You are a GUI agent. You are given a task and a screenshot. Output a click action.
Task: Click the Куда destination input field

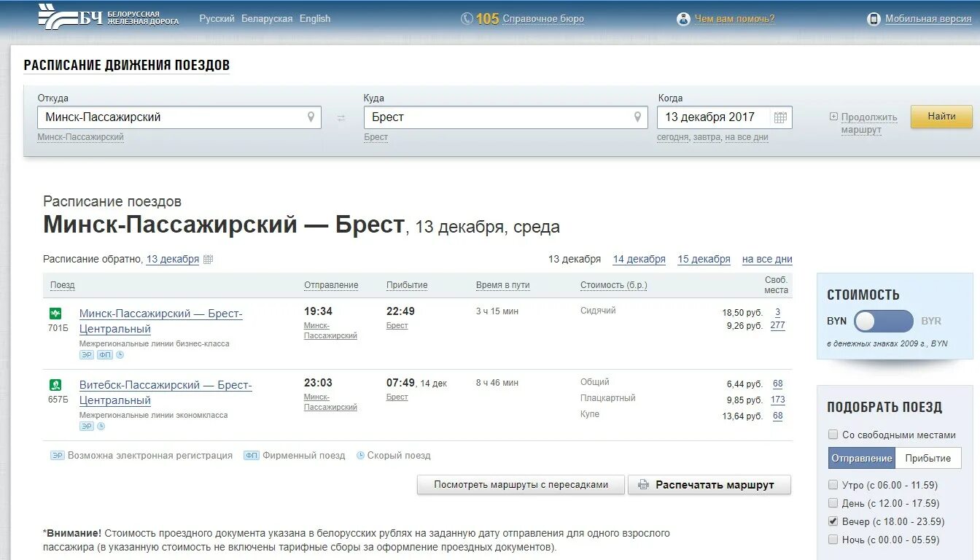pyautogui.click(x=506, y=117)
